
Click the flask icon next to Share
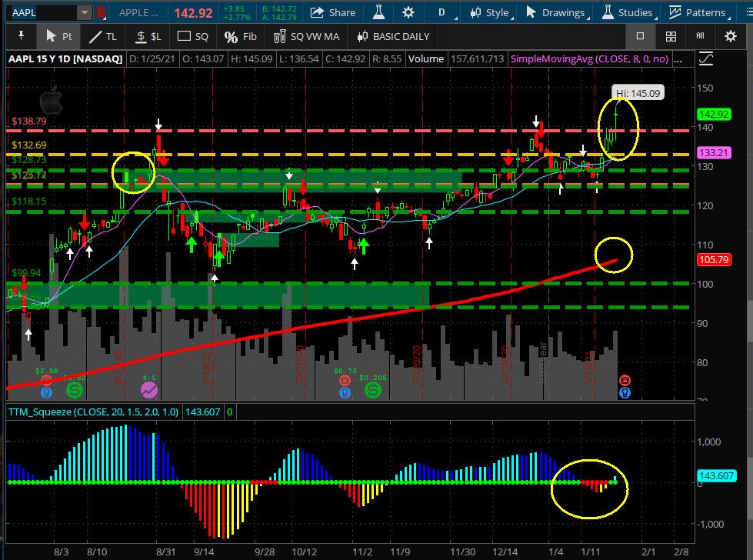pos(379,12)
